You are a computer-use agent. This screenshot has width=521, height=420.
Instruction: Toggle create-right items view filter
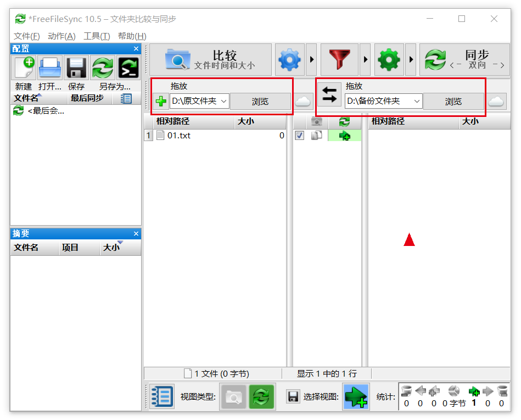356,397
